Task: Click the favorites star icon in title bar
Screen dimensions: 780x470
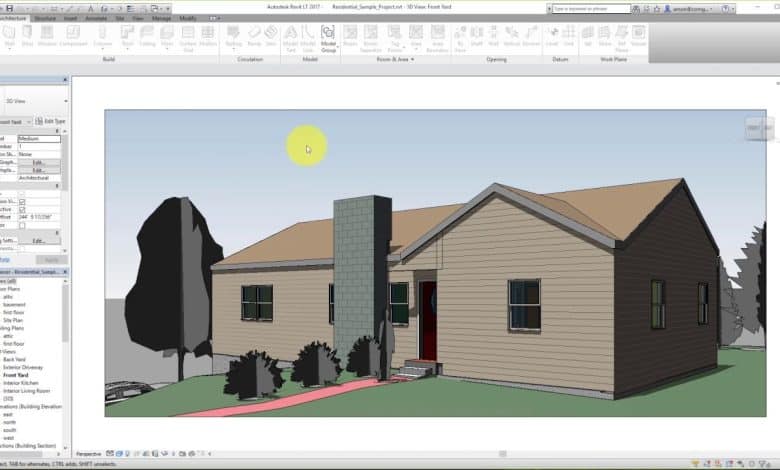Action: 657,8
